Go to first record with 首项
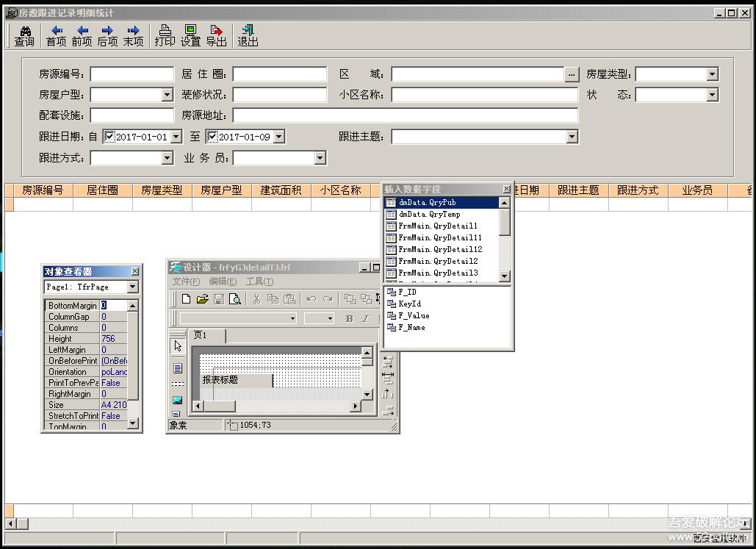756x549 pixels. [56, 36]
